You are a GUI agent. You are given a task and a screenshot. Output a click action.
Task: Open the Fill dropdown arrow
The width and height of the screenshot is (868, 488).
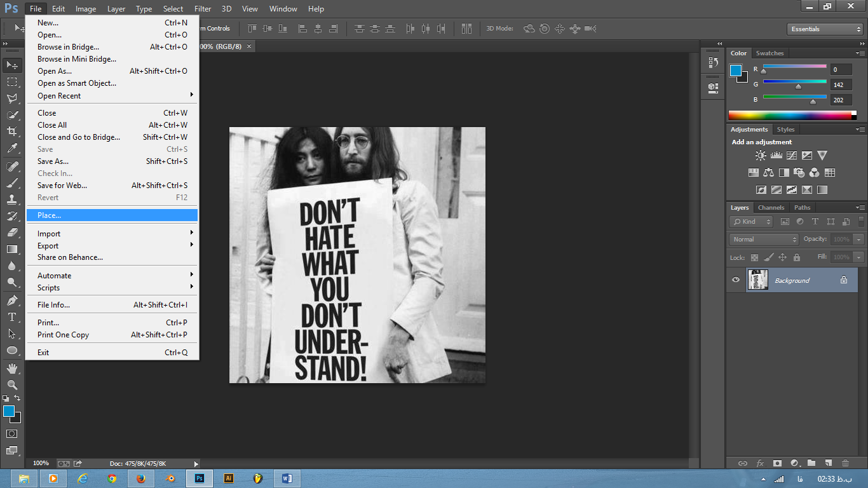(x=859, y=257)
